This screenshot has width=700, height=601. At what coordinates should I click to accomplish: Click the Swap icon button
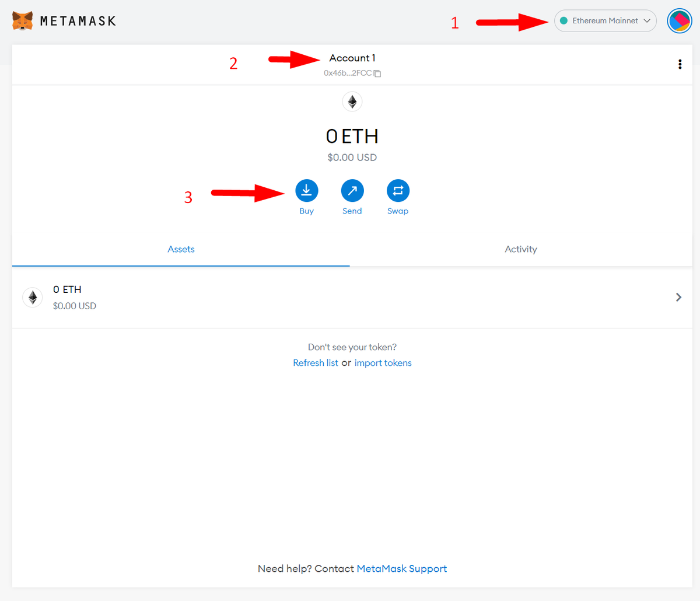[398, 191]
